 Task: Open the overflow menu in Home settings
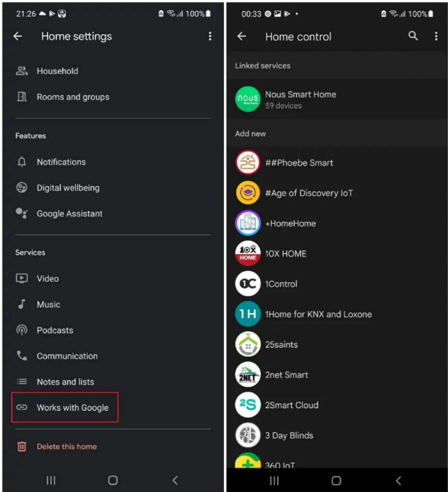point(210,36)
